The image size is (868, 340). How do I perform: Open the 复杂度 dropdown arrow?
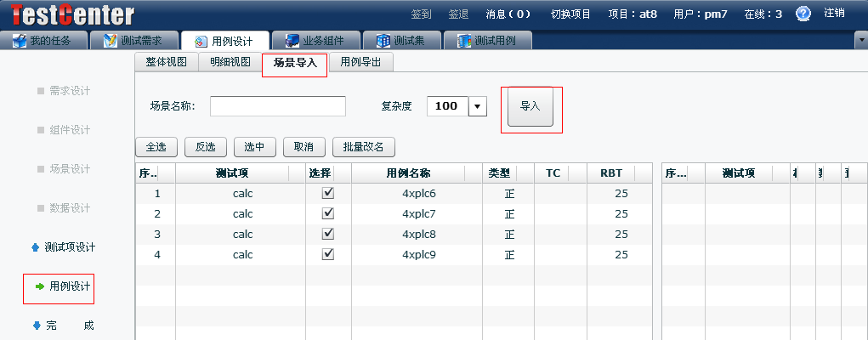[477, 106]
